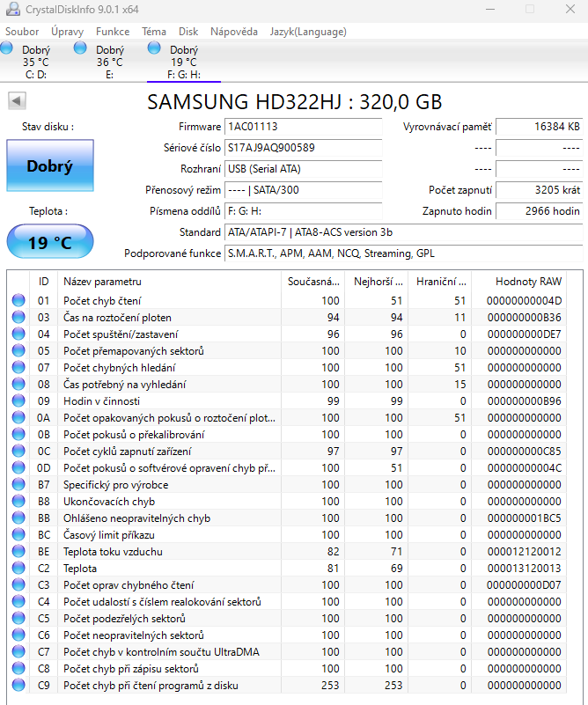This screenshot has height=705, width=588.
Task: Click status orb for Počet podezřelých sektorů
Action: [18, 619]
